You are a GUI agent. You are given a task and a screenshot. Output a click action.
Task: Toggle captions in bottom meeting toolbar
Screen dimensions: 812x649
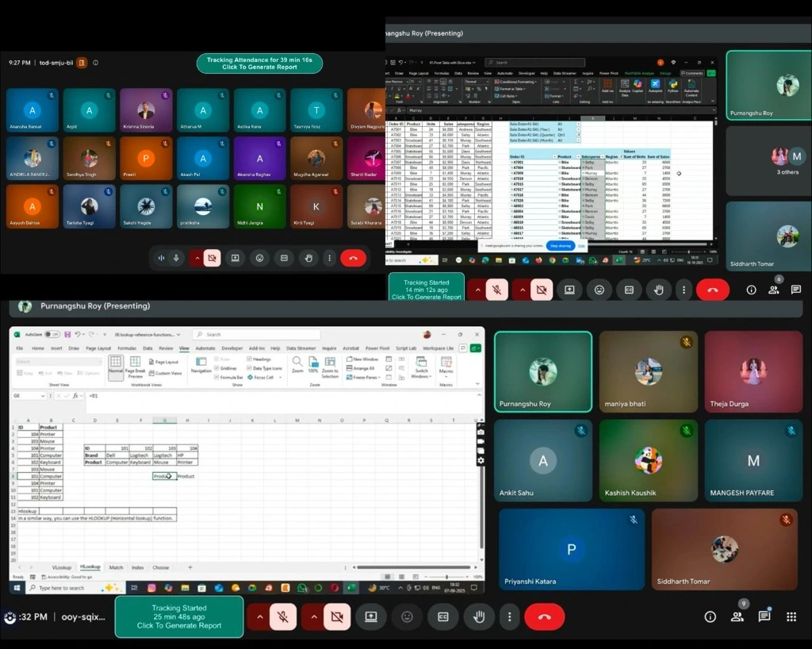442,617
